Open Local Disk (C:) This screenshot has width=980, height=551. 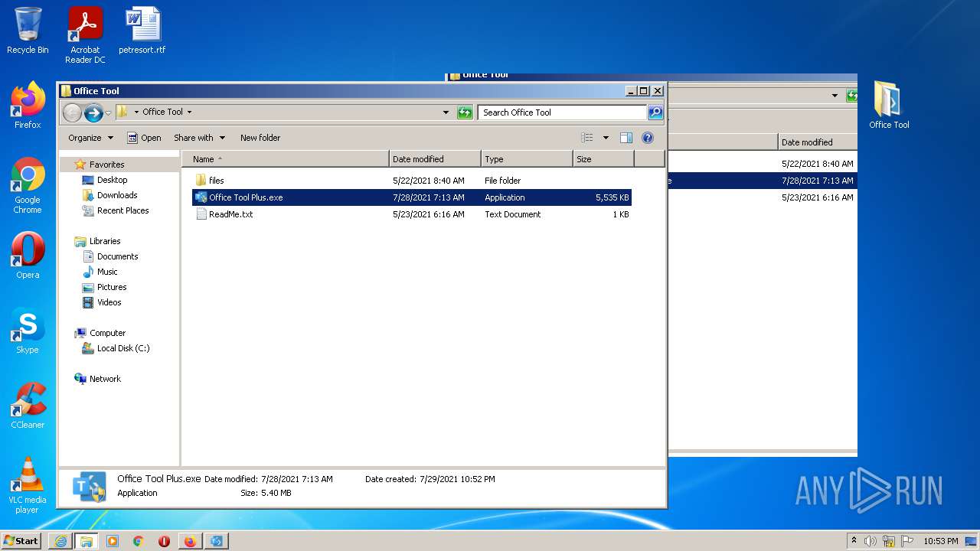click(x=122, y=348)
